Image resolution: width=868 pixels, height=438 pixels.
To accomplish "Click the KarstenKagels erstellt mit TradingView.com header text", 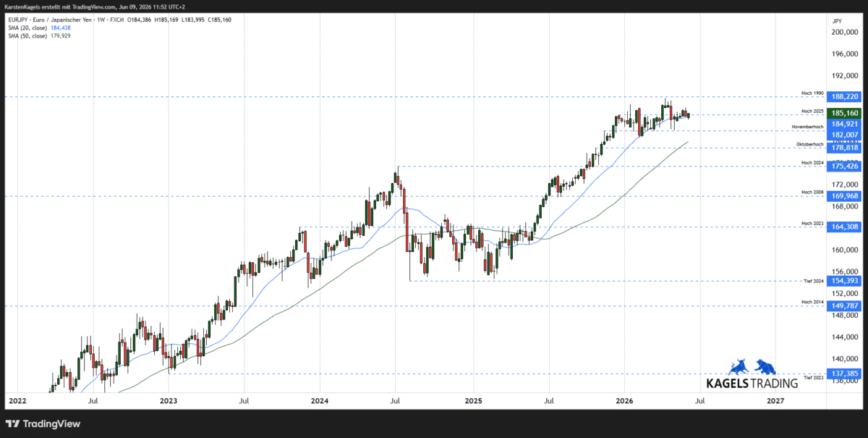I will click(94, 7).
